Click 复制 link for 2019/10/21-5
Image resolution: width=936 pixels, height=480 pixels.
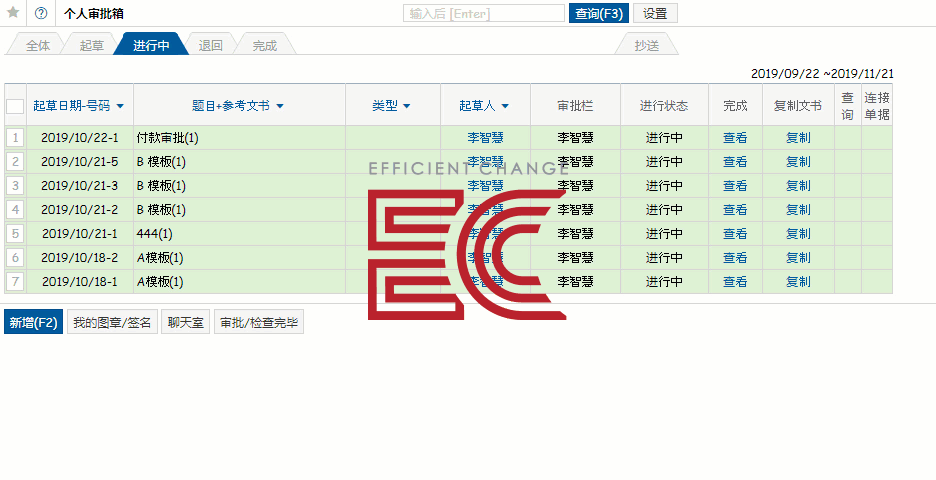[798, 162]
